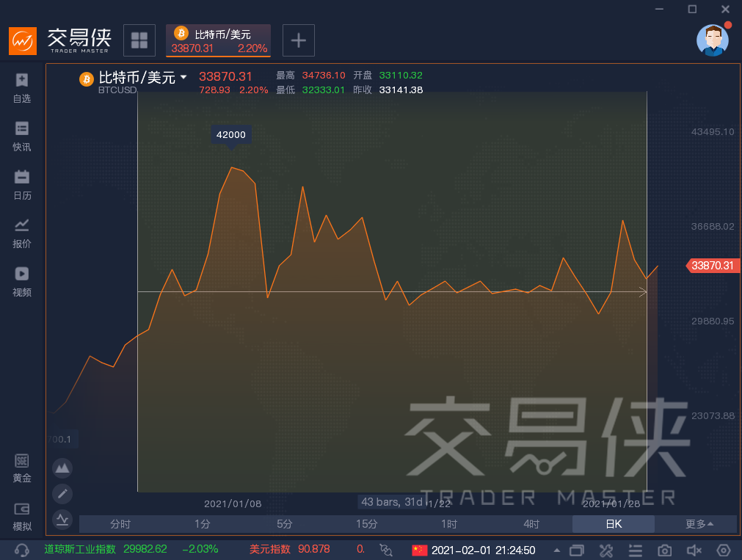The width and height of the screenshot is (742, 560).
Task: Open the chart indicators wave button
Action: [62, 520]
